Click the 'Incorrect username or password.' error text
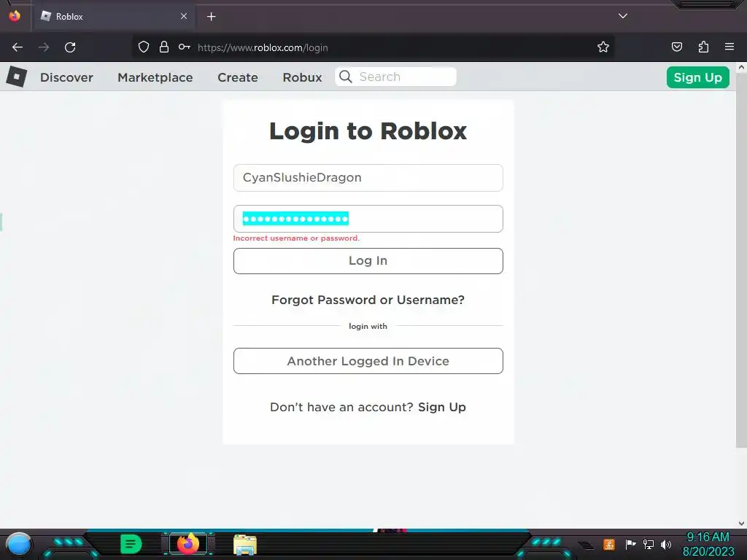 tap(296, 238)
